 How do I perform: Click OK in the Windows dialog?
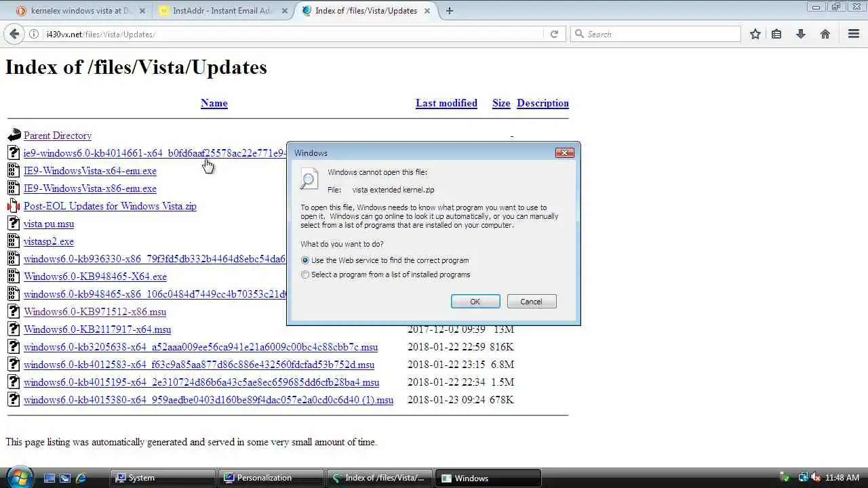click(475, 302)
